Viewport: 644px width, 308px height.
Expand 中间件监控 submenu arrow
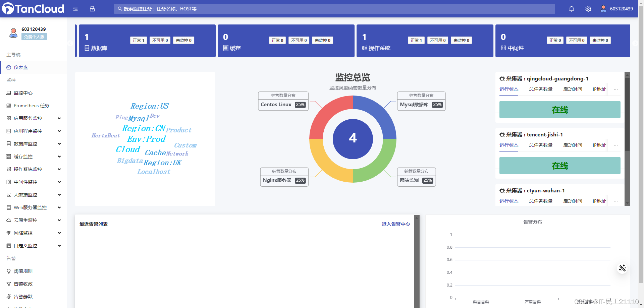pyautogui.click(x=59, y=182)
